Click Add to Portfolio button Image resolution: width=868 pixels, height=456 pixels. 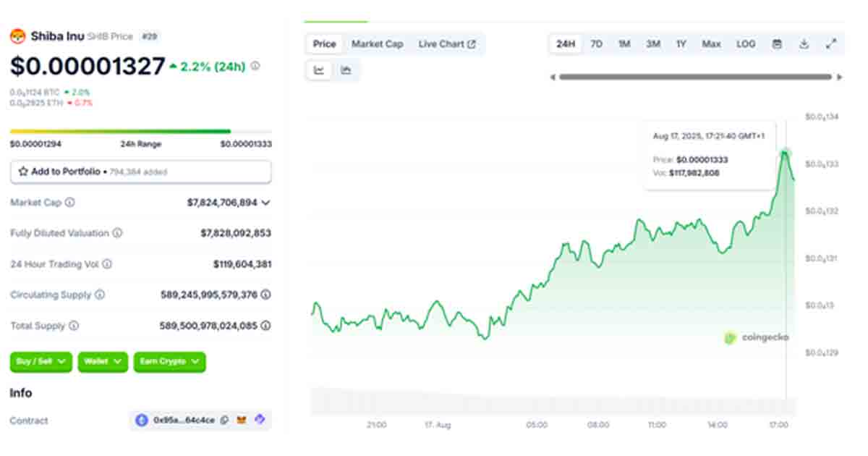tap(140, 172)
